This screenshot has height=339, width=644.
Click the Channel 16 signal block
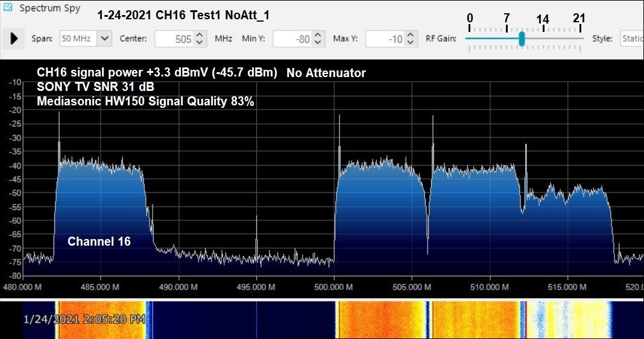pyautogui.click(x=99, y=205)
